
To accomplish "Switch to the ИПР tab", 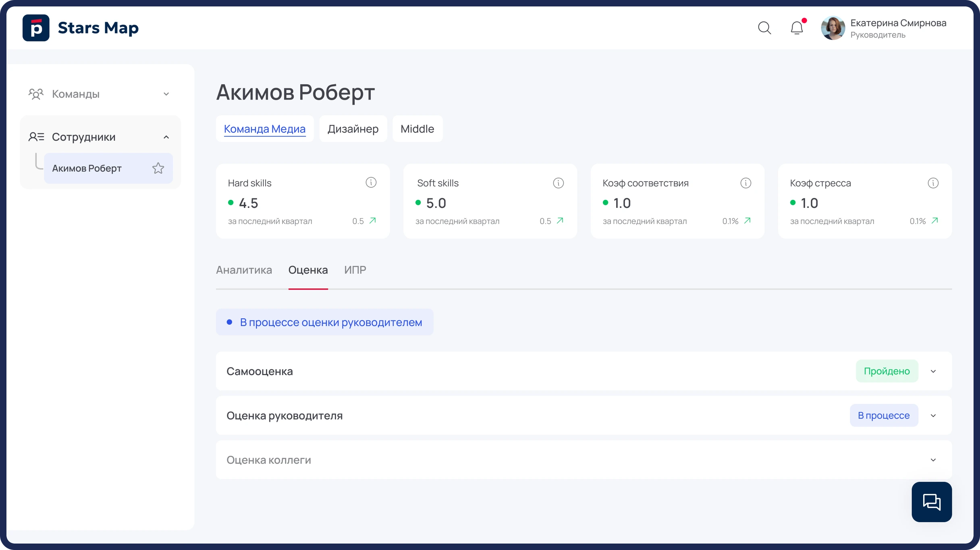I will (x=355, y=270).
